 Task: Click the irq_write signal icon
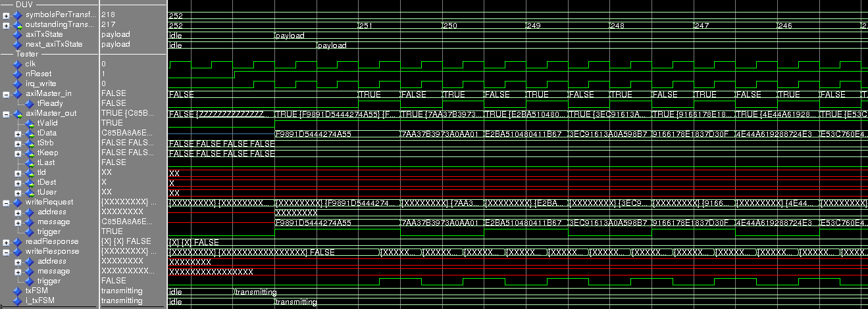coord(17,83)
